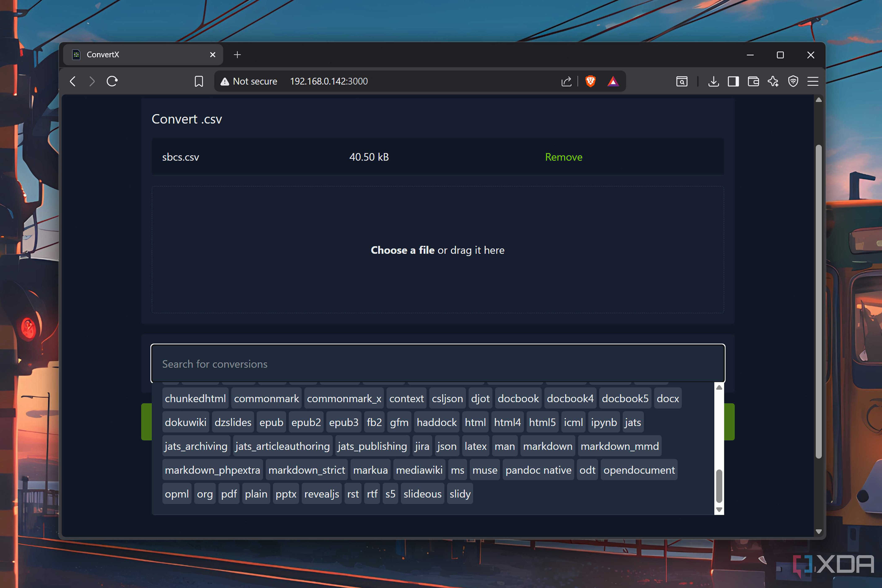Select pptx format
Screen dimensions: 882x588
point(286,494)
